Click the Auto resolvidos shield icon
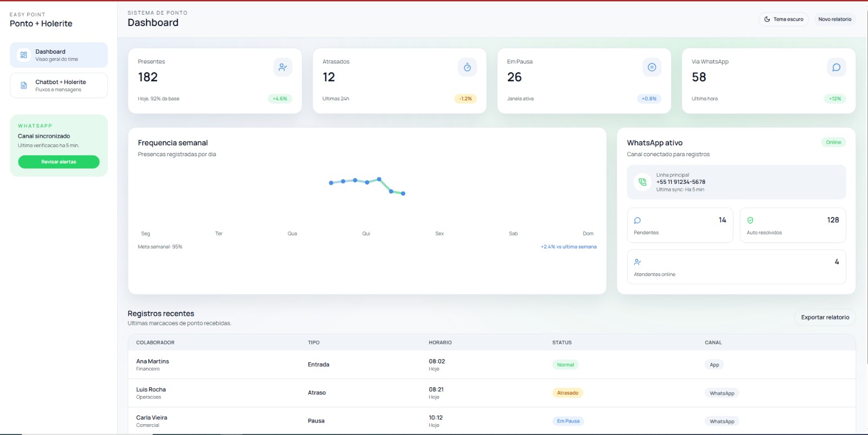The height and width of the screenshot is (435, 868). coord(750,220)
